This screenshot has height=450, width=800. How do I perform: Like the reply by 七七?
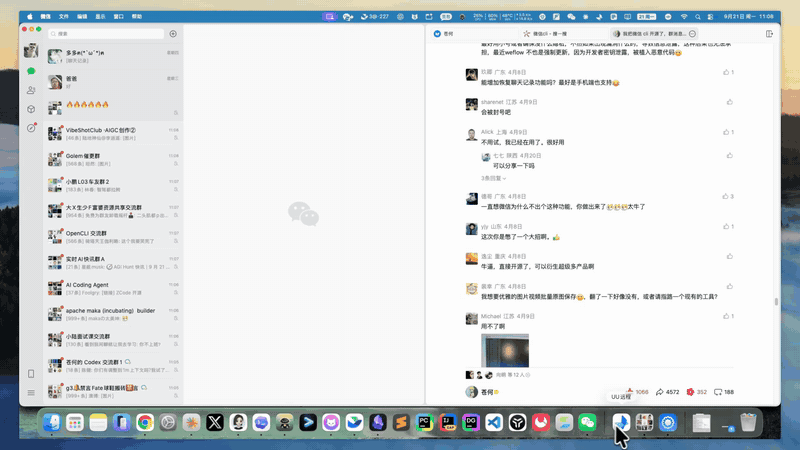pos(730,156)
